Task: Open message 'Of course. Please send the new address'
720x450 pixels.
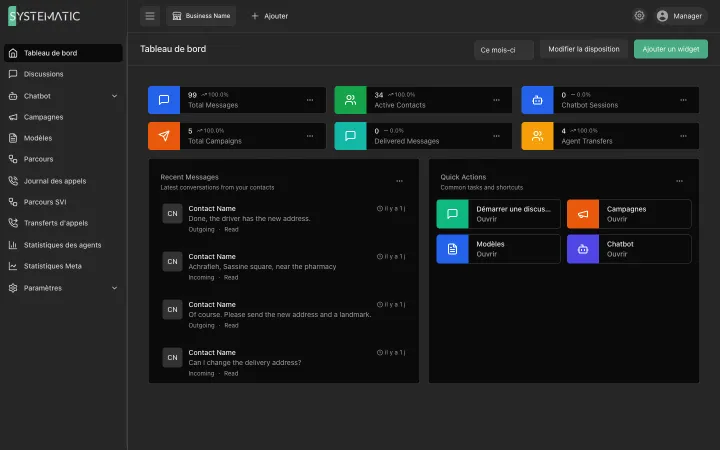Action: tap(284, 315)
